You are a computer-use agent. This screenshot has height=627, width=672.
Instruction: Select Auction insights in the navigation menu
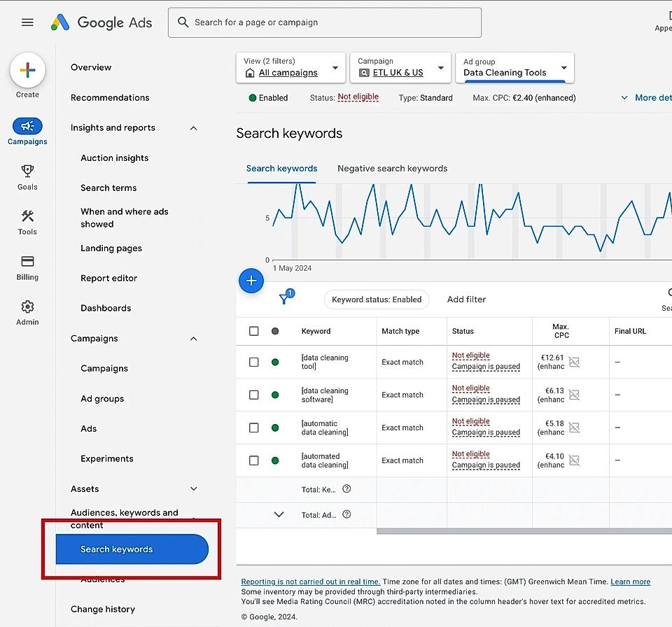(x=114, y=157)
